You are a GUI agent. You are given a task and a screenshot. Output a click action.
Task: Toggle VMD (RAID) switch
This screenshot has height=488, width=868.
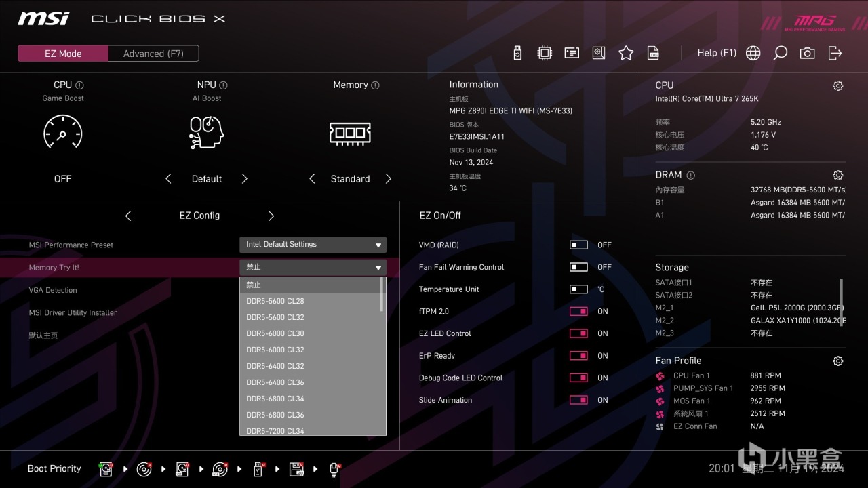coord(578,245)
